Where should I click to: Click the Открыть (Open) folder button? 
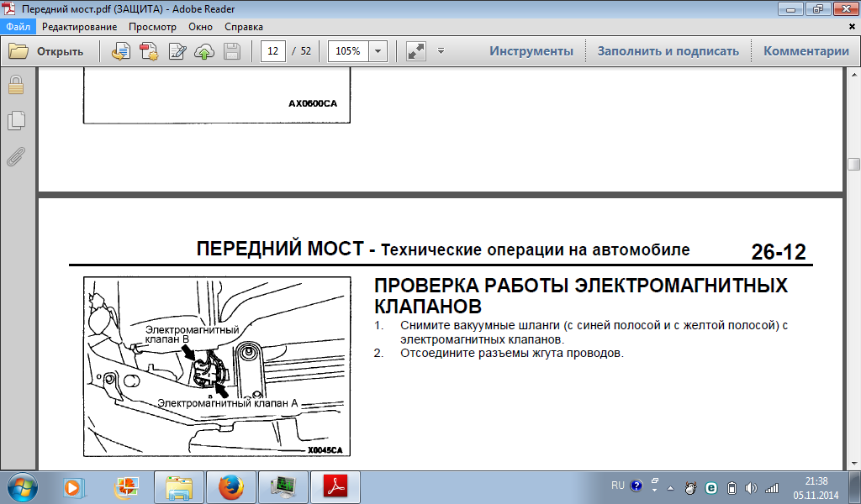[x=46, y=51]
